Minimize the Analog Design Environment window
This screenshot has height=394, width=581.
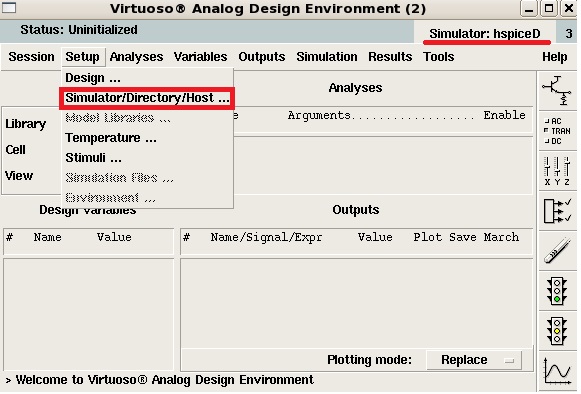pos(529,8)
